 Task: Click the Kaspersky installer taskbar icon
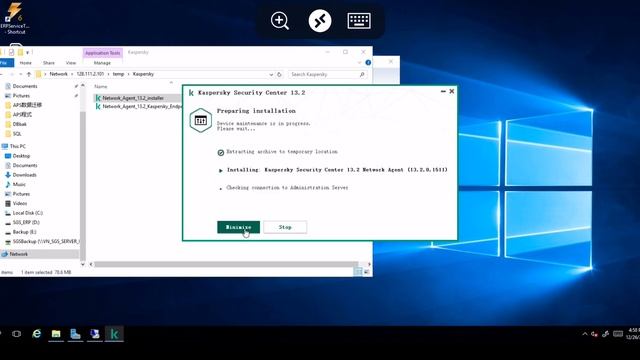114,334
